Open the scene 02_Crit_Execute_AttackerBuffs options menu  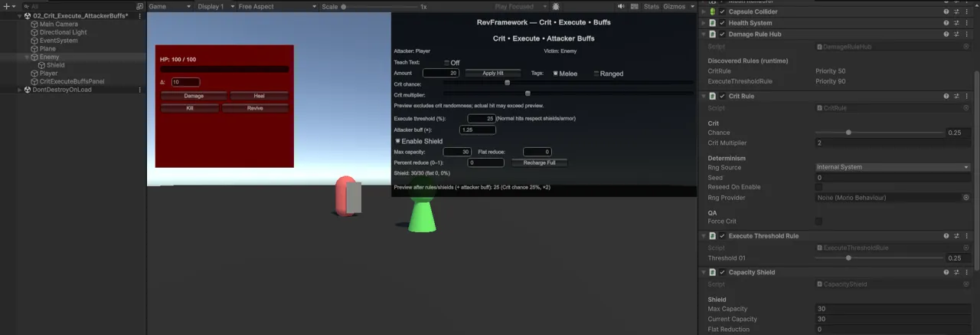point(139,15)
